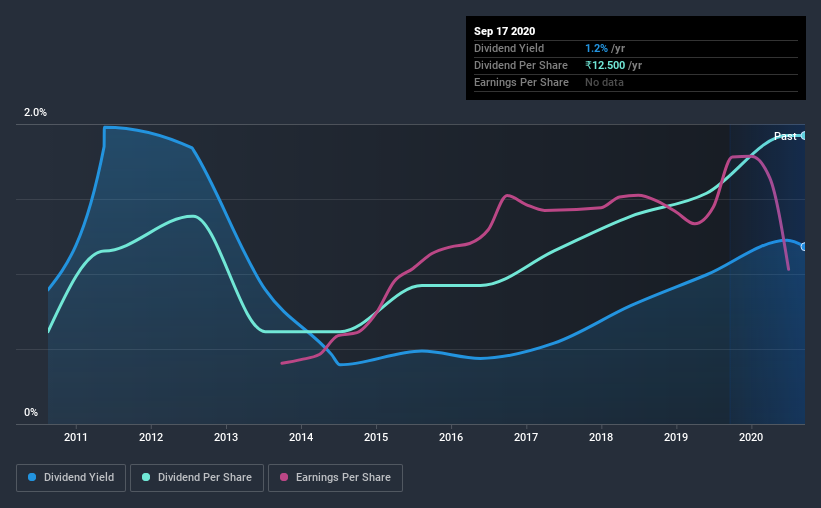Click the 0% y-axis label
The width and height of the screenshot is (821, 508).
click(31, 413)
